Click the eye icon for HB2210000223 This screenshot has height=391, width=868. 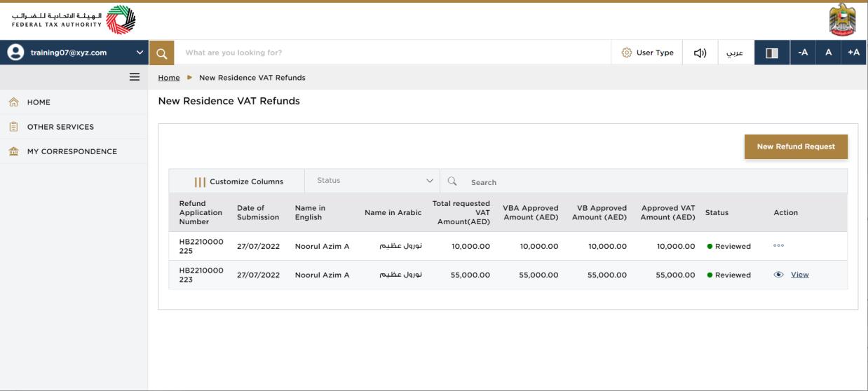pyautogui.click(x=778, y=275)
